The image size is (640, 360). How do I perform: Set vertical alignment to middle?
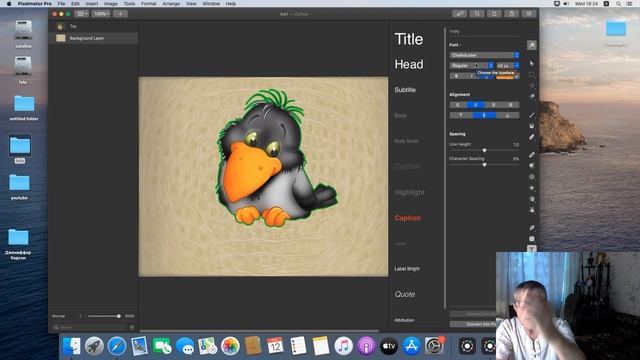coord(484,116)
